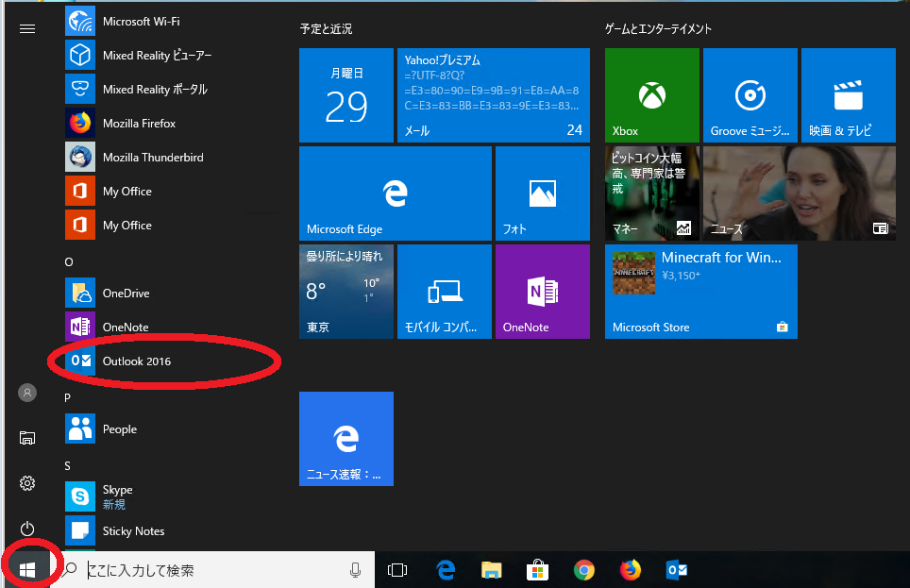Open Sticky Notes app
The image size is (910, 588).
[173, 531]
